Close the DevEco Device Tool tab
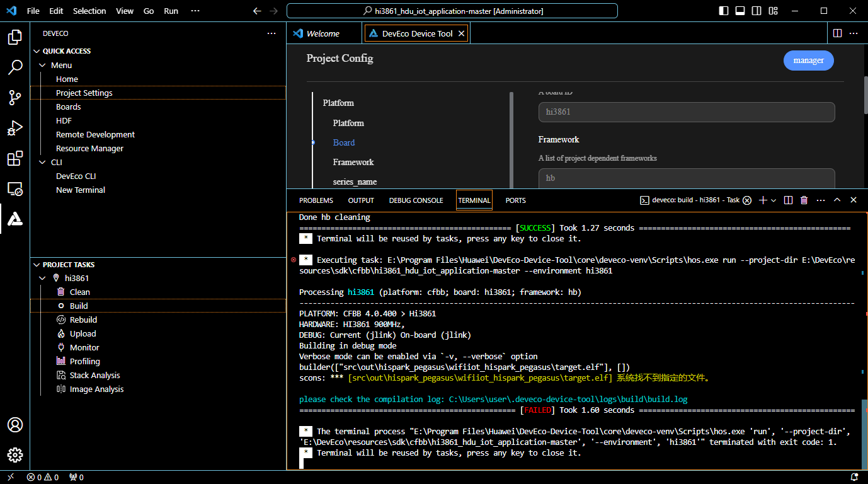The height and width of the screenshot is (484, 868). coord(462,34)
